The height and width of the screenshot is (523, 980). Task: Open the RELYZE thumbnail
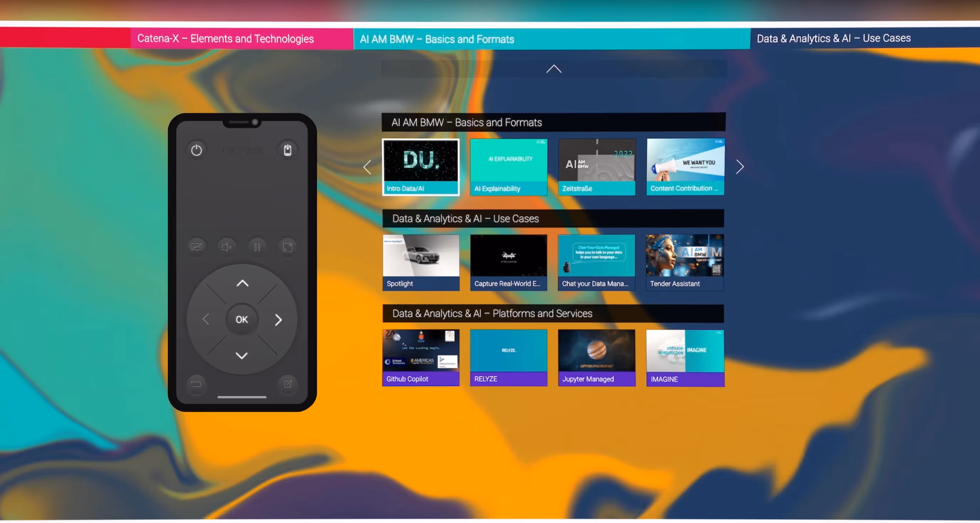[x=509, y=358]
